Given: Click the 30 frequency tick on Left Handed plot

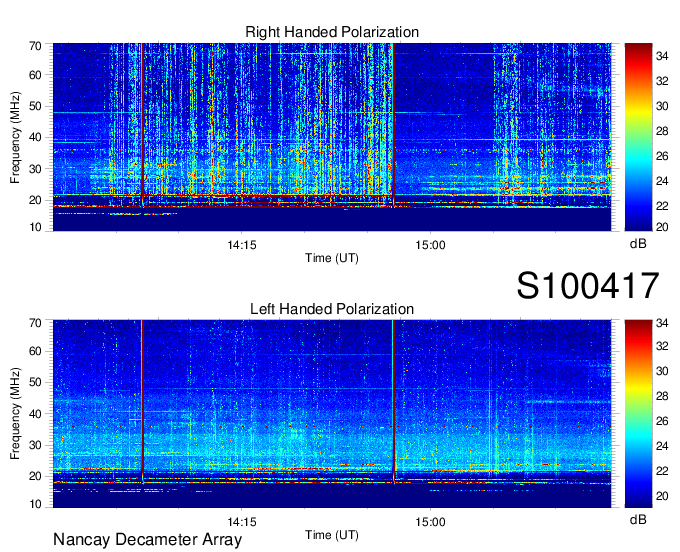Looking at the screenshot, I should (35, 445).
